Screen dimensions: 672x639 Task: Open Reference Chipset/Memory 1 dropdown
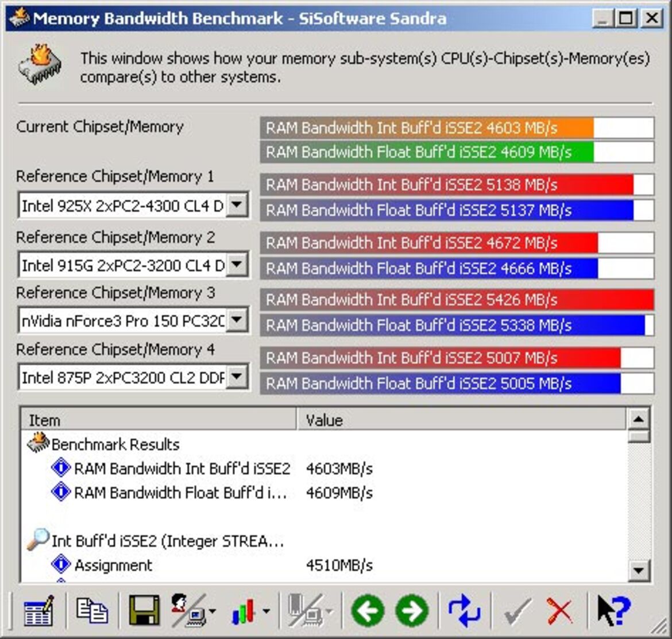pos(237,205)
